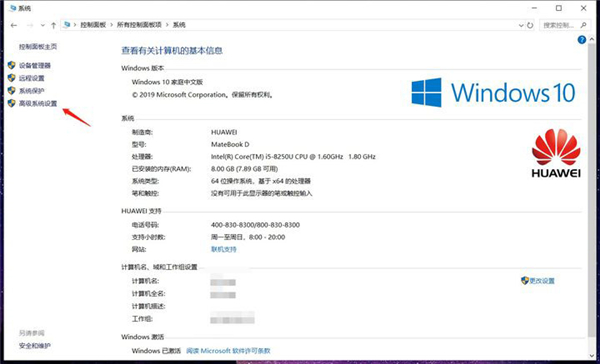The height and width of the screenshot is (364, 600).
Task: Open help with the blue question mark
Action: [x=582, y=40]
